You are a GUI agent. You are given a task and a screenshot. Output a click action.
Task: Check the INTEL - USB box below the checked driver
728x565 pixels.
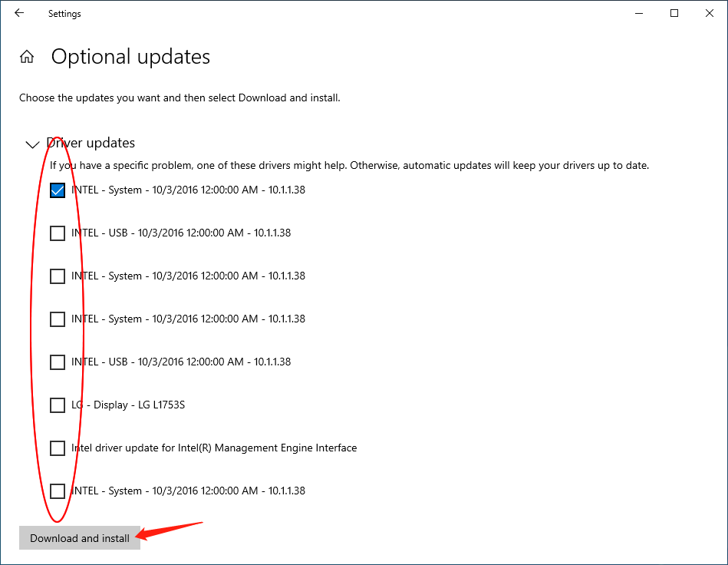click(58, 233)
